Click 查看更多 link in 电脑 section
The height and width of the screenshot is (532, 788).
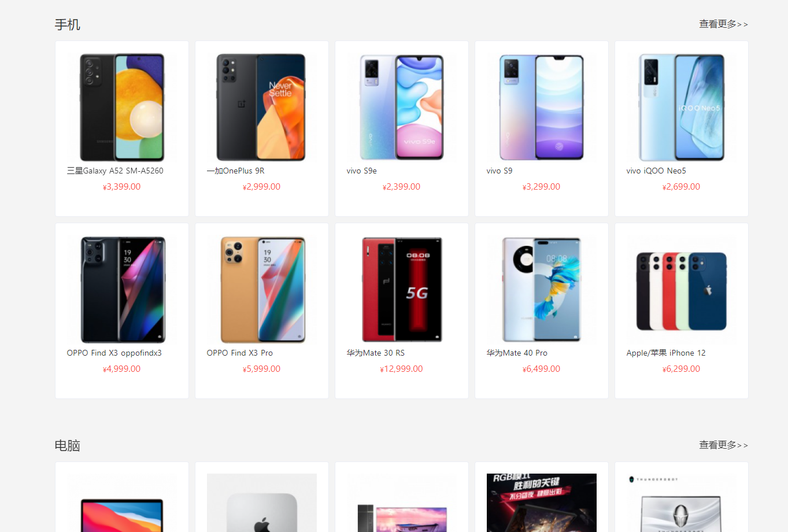[x=723, y=445]
